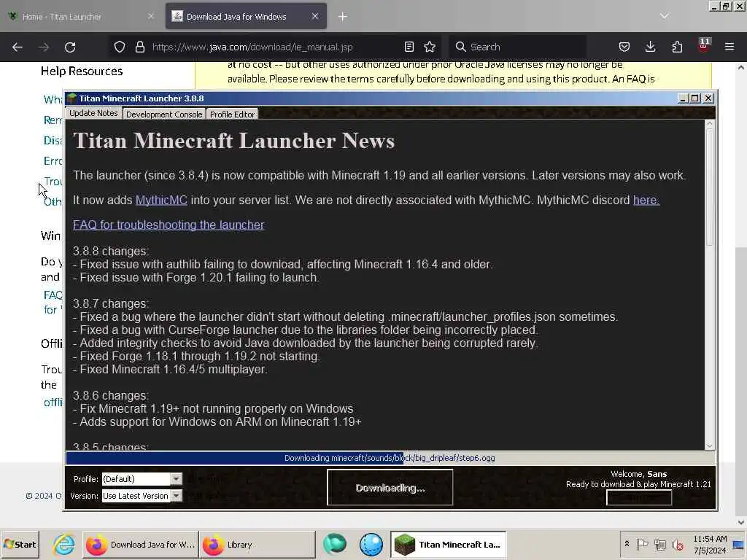
Task: Click the dark button under Welcome, Sans
Action: coord(639,497)
